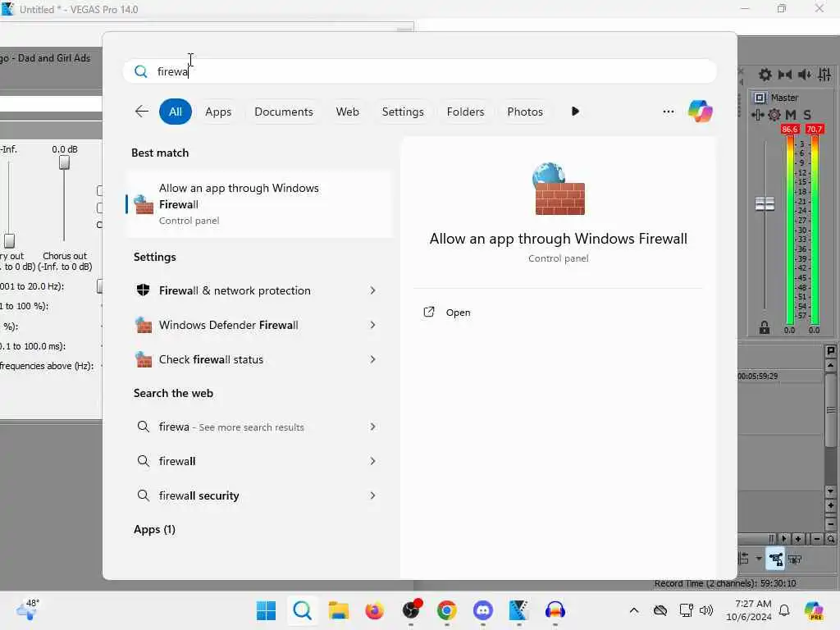This screenshot has height=630, width=840.
Task: Solo the Master bus with S
Action: 807,115
